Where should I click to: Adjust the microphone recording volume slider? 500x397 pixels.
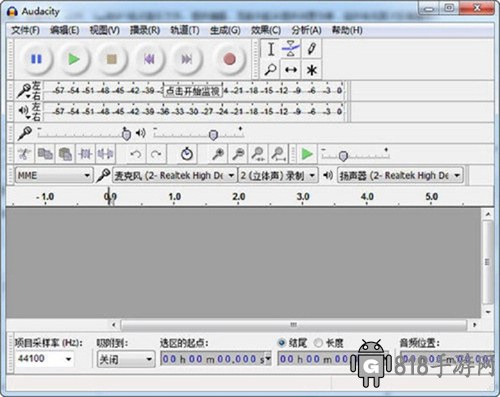[x=126, y=134]
